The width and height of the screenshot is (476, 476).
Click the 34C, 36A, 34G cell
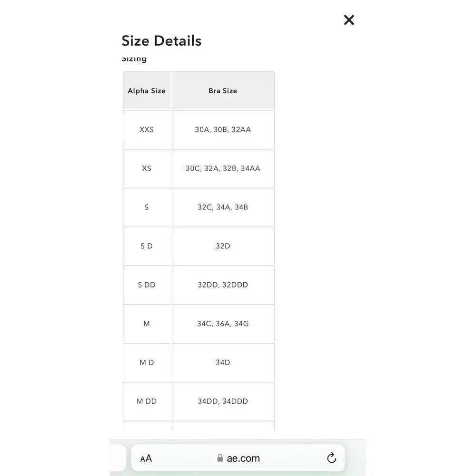(223, 324)
